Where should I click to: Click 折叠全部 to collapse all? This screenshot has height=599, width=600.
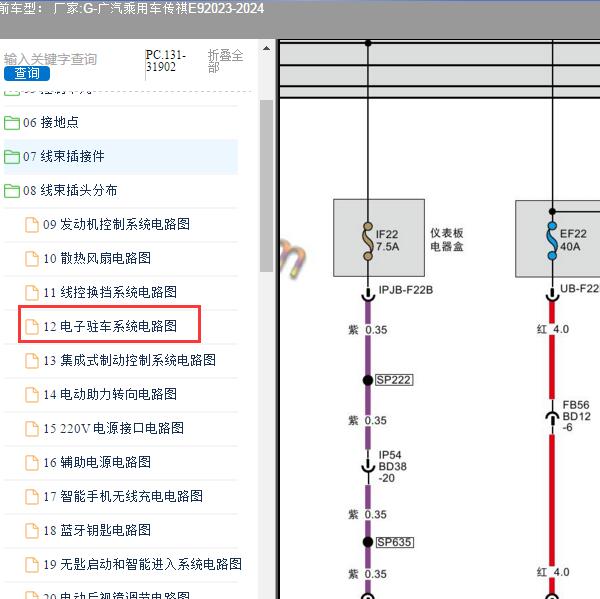pyautogui.click(x=225, y=61)
